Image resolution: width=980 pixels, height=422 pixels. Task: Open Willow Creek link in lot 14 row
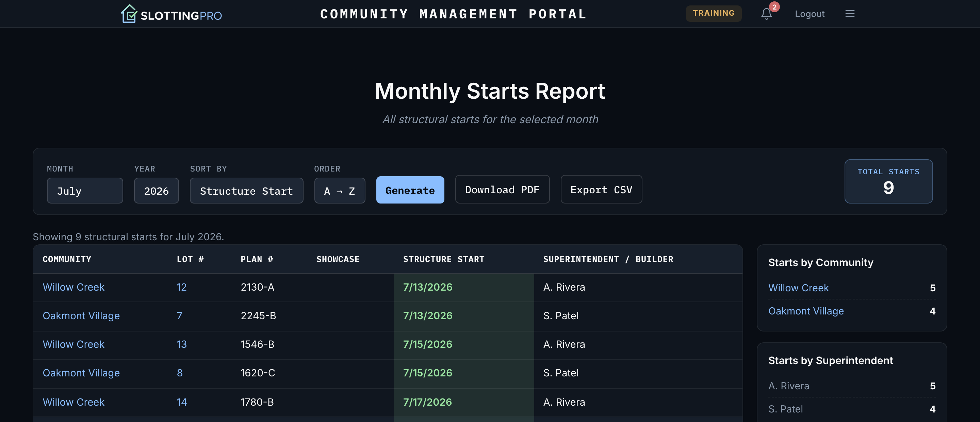pos(73,402)
